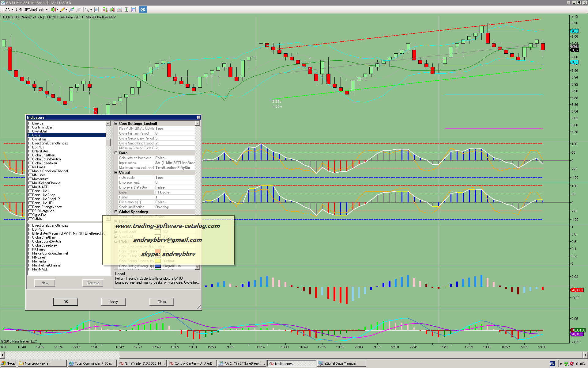This screenshot has width=588, height=368.
Task: Click the Apply button
Action: (x=114, y=302)
